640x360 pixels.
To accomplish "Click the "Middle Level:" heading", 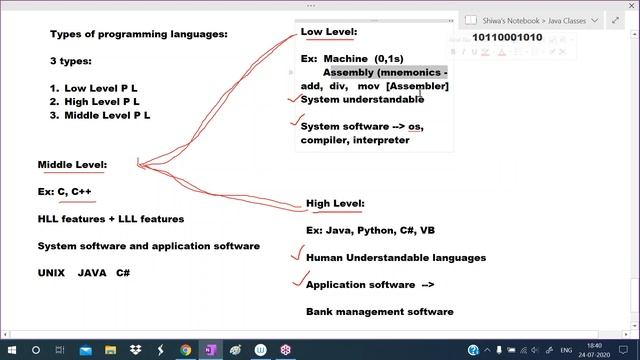I will point(72,165).
